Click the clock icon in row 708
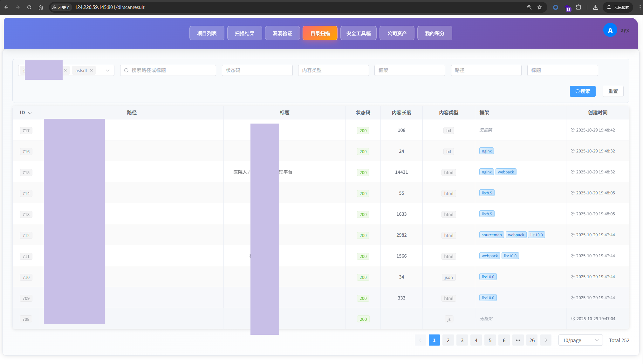The width and height of the screenshot is (643, 364). point(573,319)
